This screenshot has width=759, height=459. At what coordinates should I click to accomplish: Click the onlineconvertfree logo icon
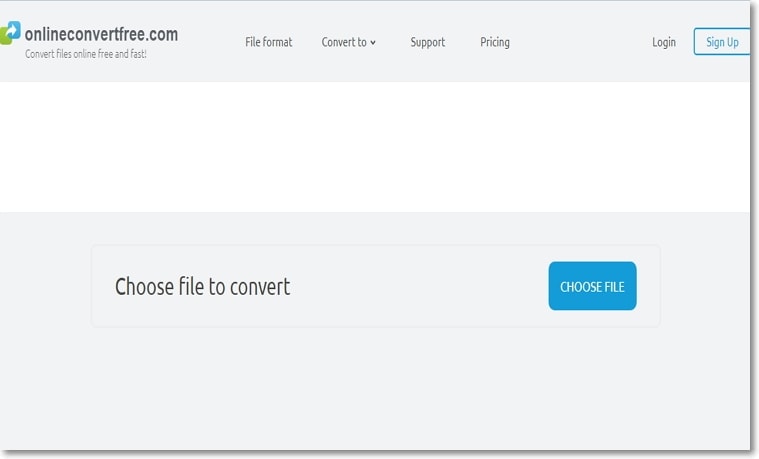point(10,33)
